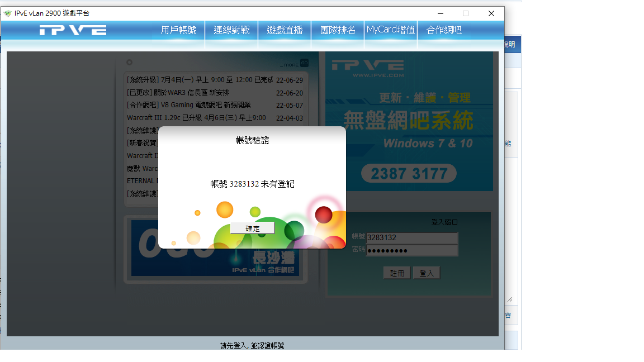Click the 無盤網吧系統 advertisement banner
Screen dimensions: 644x362
point(409,121)
